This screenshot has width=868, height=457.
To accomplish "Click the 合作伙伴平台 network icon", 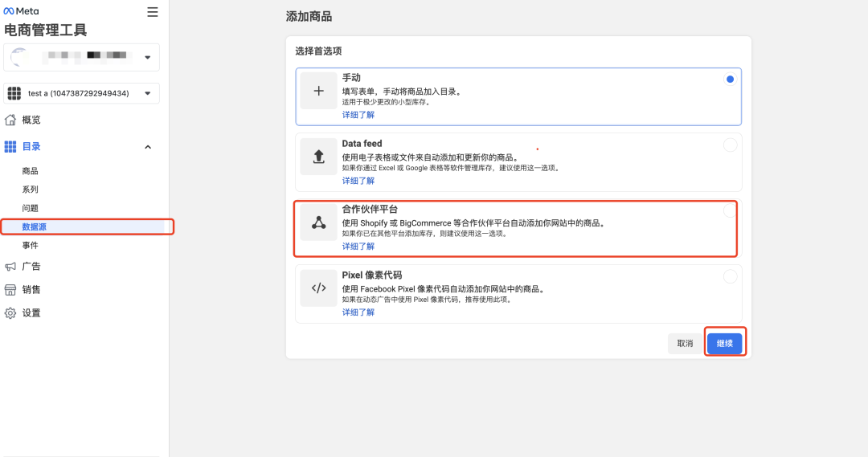I will point(318,222).
